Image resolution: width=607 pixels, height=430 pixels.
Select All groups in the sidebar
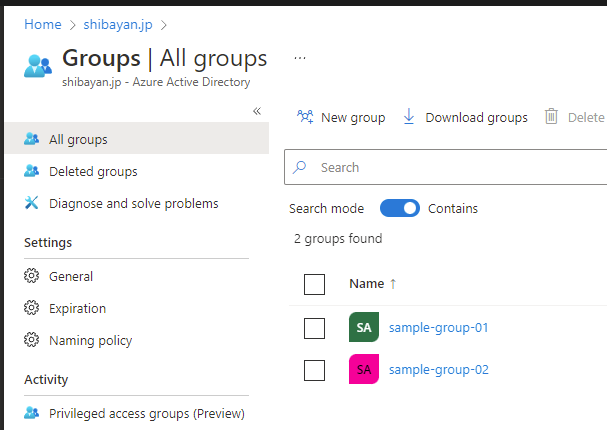[137, 139]
